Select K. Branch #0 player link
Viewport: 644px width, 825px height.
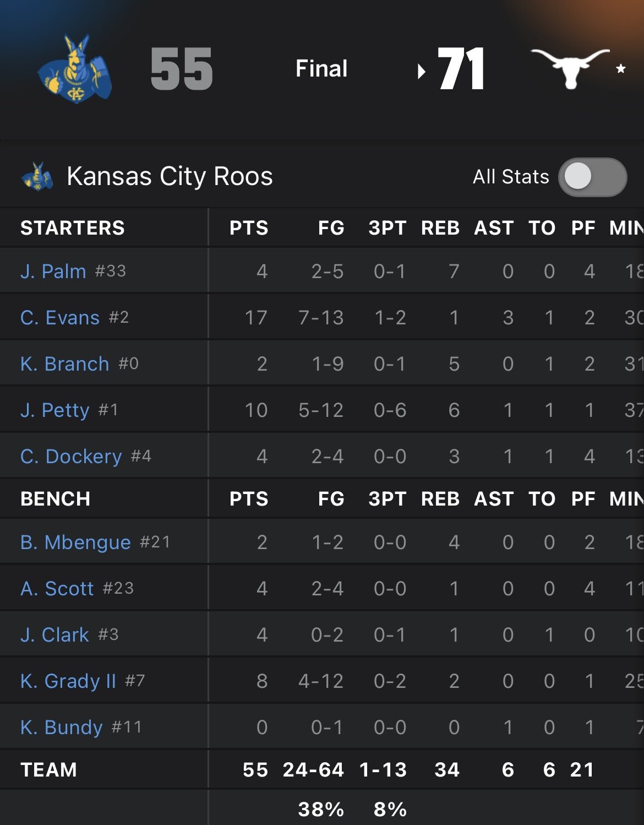(x=64, y=363)
